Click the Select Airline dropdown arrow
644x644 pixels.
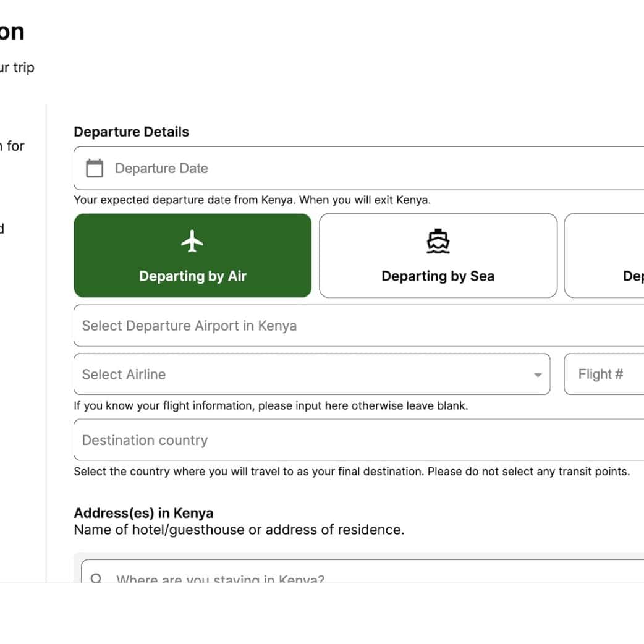click(x=538, y=375)
